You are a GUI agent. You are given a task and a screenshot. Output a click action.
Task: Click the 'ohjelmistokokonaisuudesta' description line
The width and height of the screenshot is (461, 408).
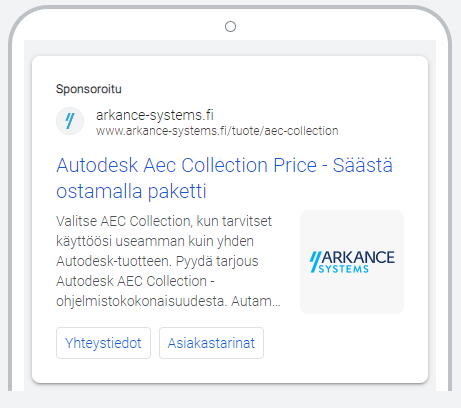(142, 301)
